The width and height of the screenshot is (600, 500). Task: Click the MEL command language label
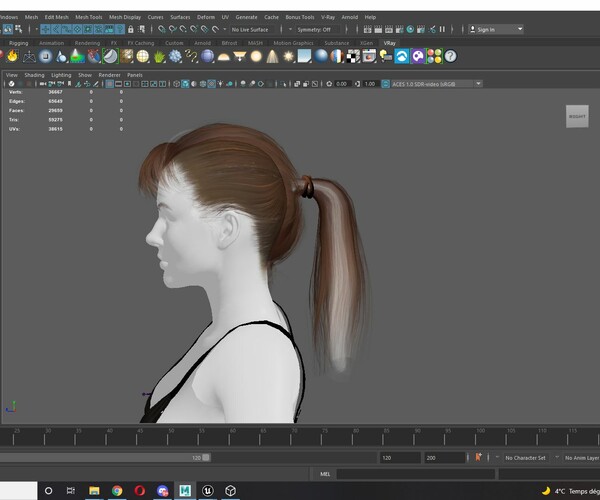[x=325, y=474]
